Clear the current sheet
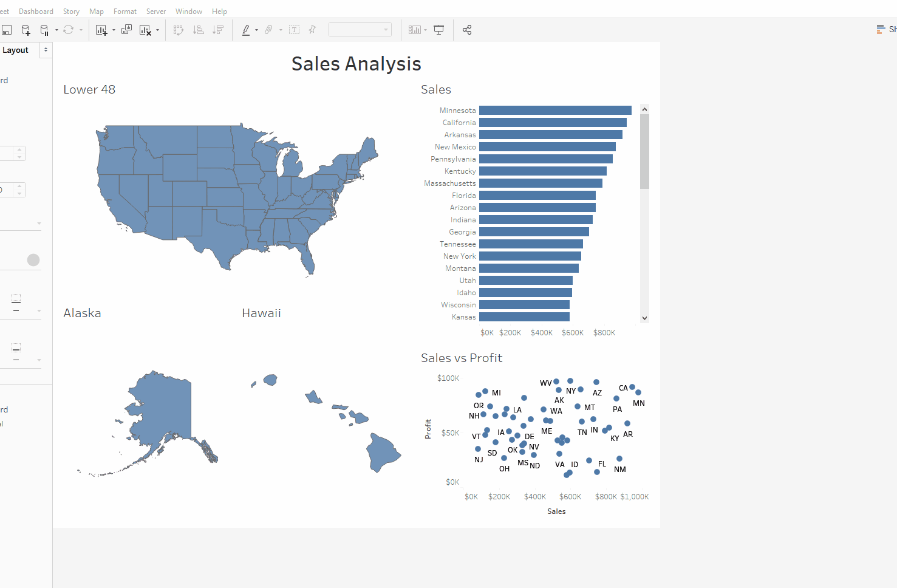The image size is (897, 588). tap(143, 29)
